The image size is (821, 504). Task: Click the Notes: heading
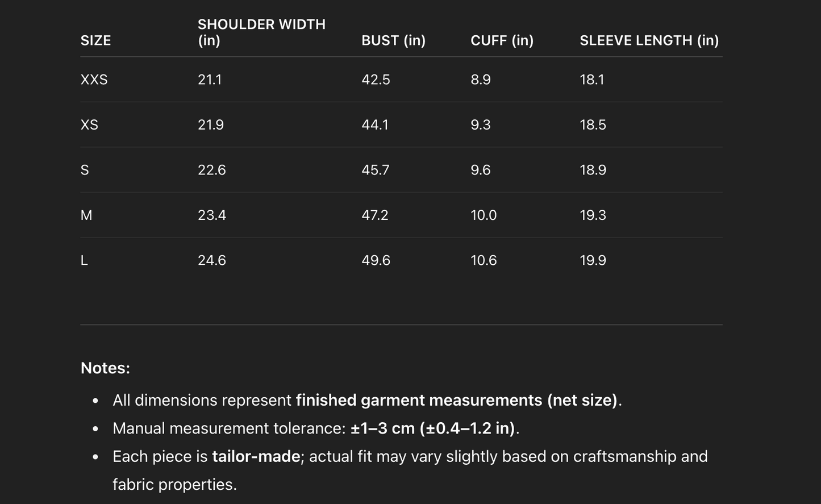coord(105,368)
